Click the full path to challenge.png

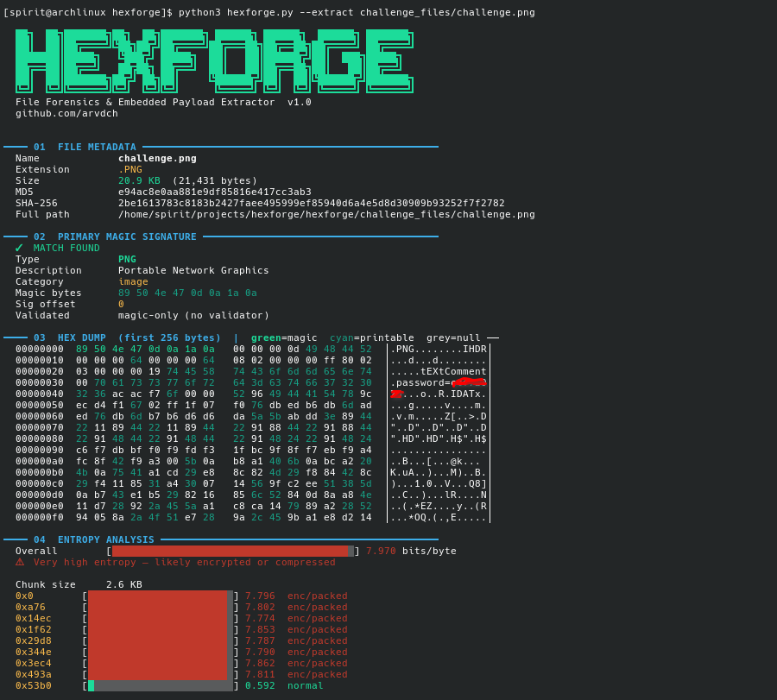326,214
